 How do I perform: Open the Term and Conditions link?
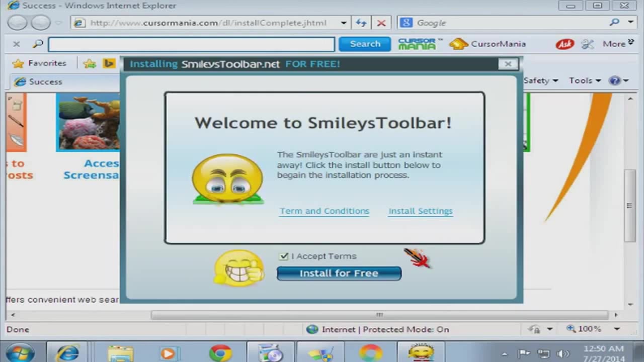[324, 211]
